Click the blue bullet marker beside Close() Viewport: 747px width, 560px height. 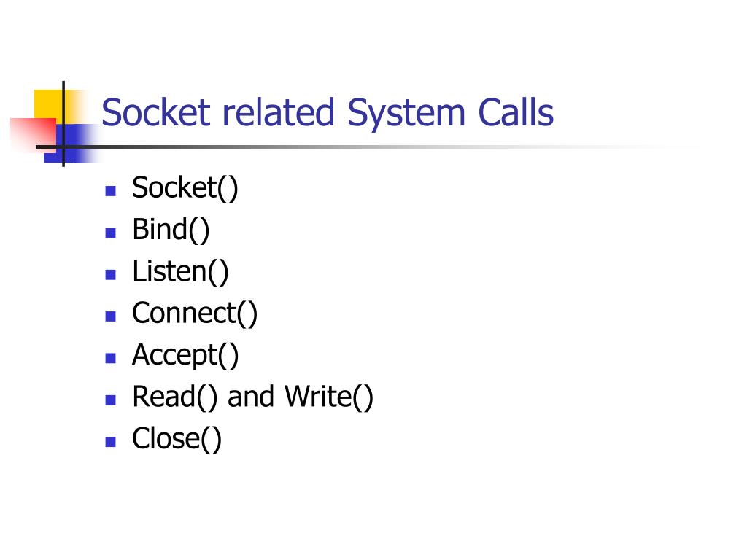(111, 442)
